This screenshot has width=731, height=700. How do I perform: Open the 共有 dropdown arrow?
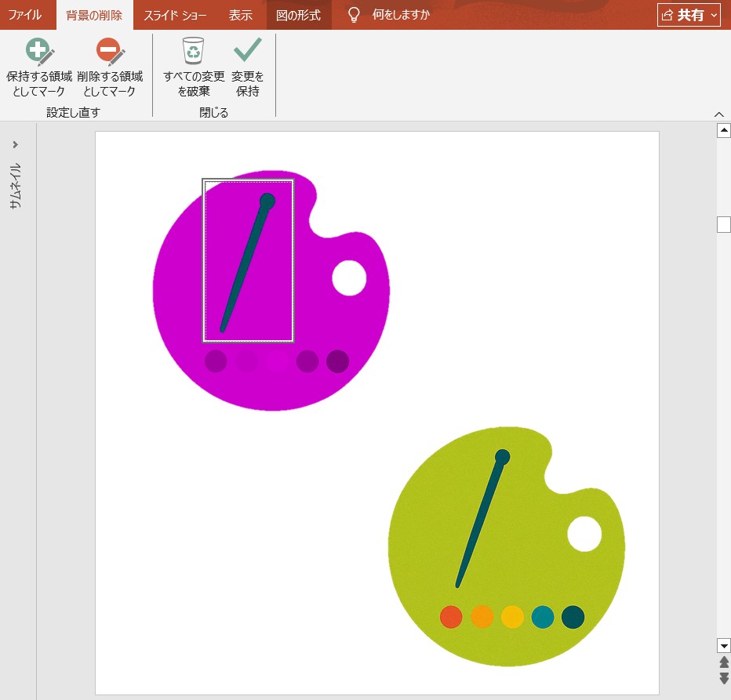pyautogui.click(x=714, y=16)
